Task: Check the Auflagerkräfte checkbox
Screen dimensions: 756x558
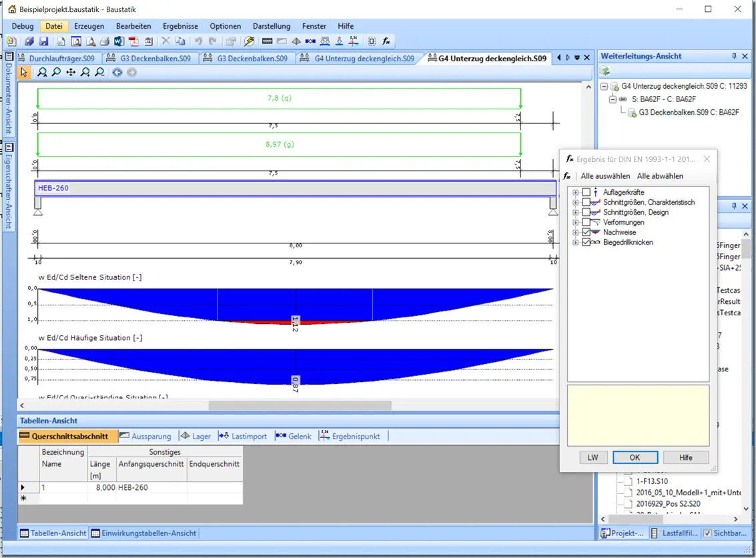Action: [587, 192]
